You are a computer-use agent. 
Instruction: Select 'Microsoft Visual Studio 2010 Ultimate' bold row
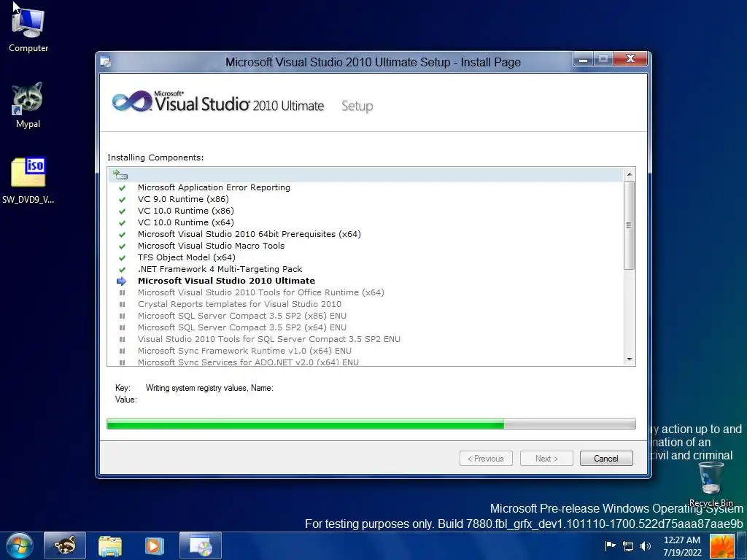[x=226, y=281]
